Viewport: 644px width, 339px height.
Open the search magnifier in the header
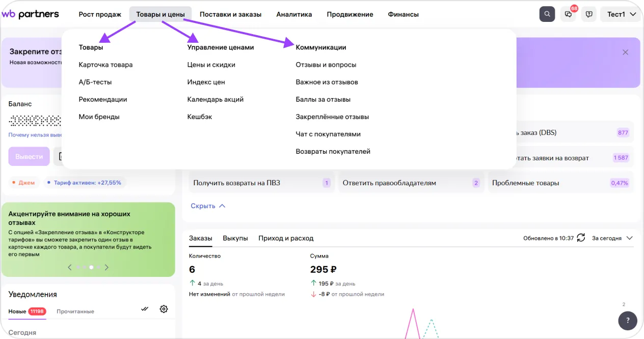(x=547, y=14)
